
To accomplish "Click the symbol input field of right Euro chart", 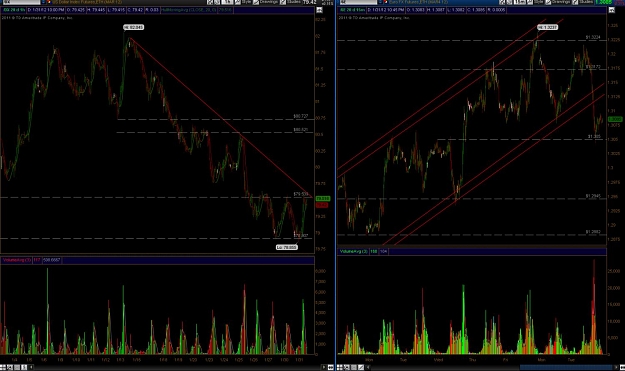I will point(358,2).
